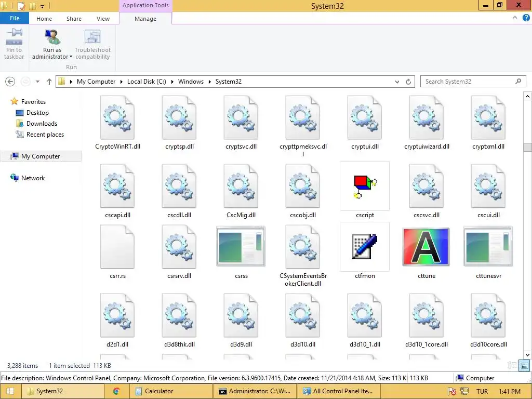Screen dimensions: 532x399
Task: Expand the Windows breadcrumb arrow
Action: (x=209, y=82)
